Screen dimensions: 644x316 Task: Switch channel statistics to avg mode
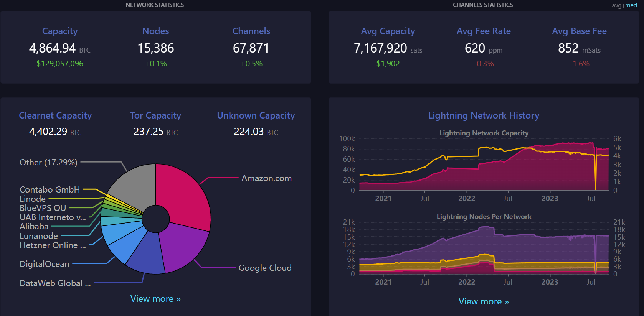tap(616, 5)
